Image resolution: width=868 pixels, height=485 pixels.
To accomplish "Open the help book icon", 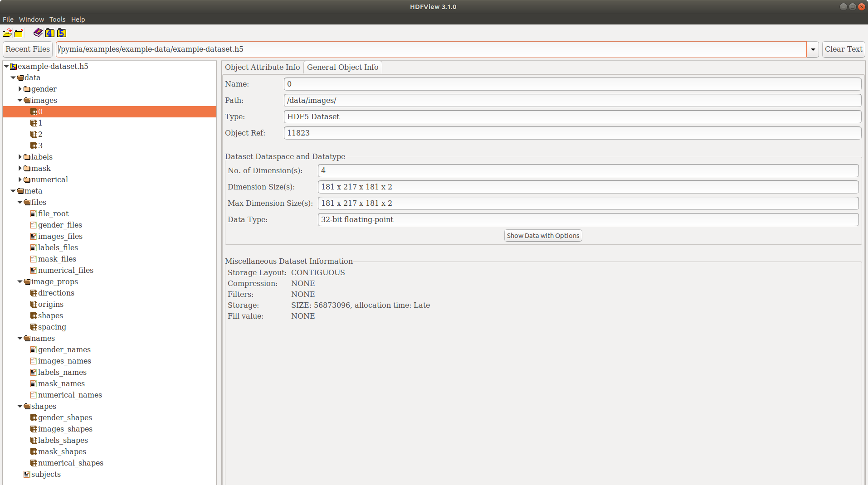I will pyautogui.click(x=38, y=33).
